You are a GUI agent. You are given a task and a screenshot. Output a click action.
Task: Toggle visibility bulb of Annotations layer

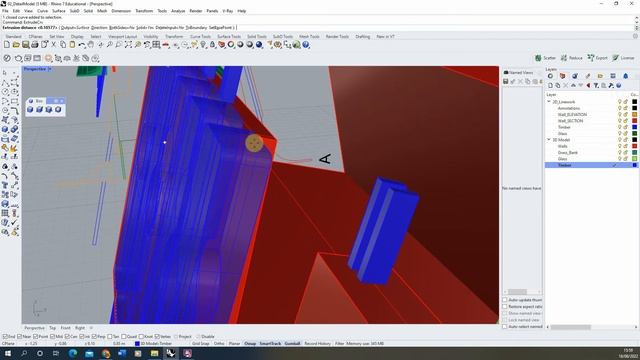point(619,108)
